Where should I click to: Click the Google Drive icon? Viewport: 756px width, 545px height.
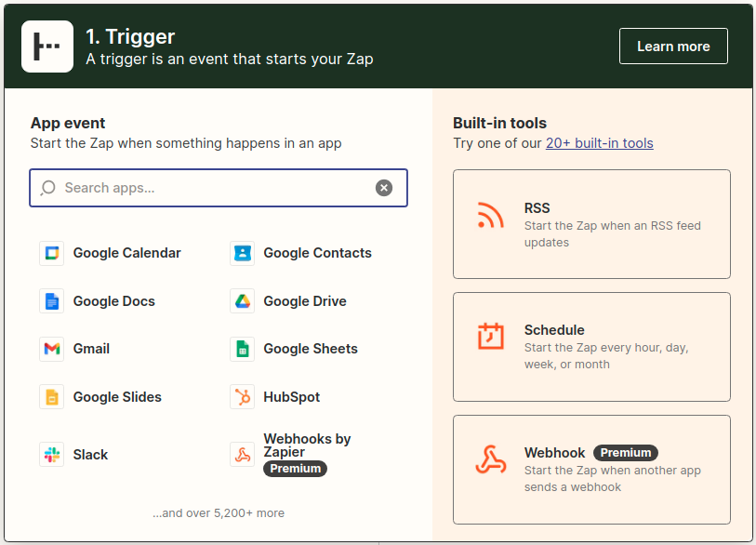242,301
